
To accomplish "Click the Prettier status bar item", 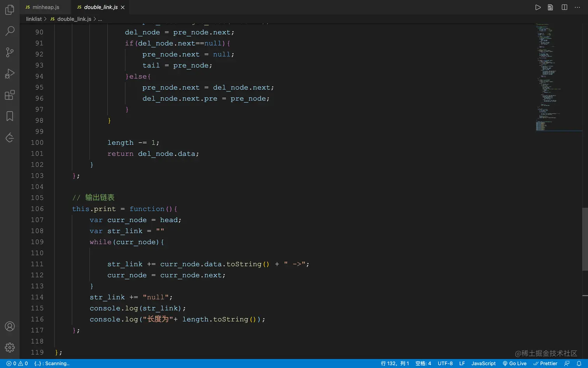I will (545, 363).
